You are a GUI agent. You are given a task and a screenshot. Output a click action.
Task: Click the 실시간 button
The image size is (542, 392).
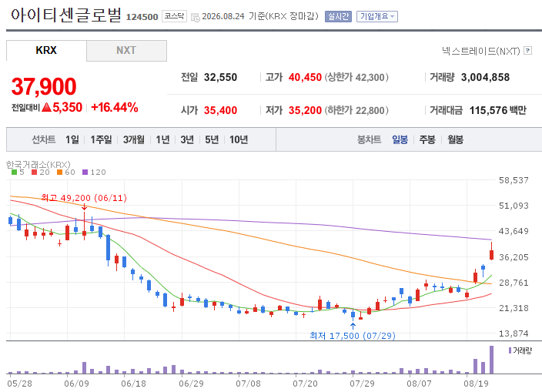coord(338,17)
